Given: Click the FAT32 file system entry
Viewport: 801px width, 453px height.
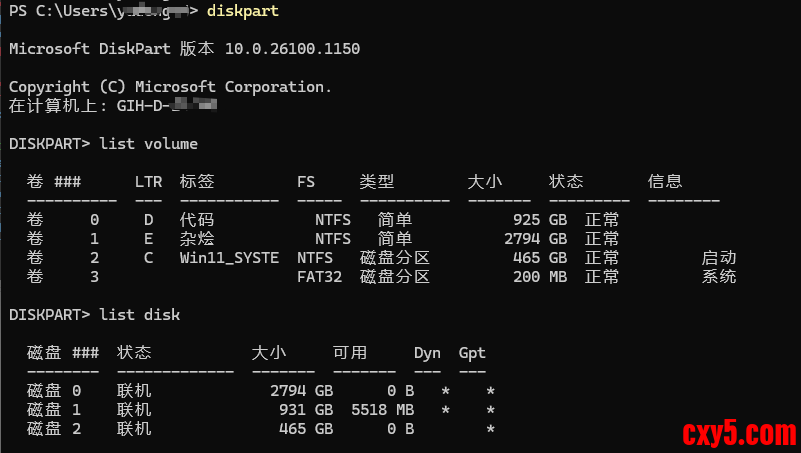Looking at the screenshot, I should [x=319, y=277].
